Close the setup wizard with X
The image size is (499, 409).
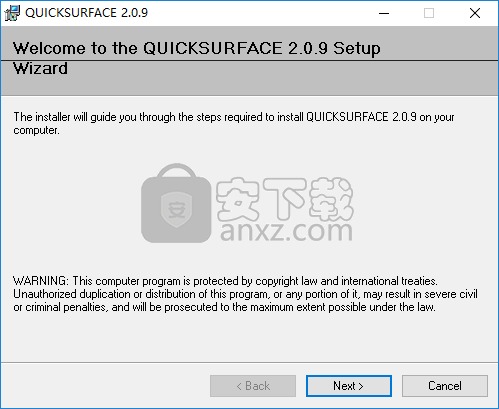pyautogui.click(x=475, y=13)
